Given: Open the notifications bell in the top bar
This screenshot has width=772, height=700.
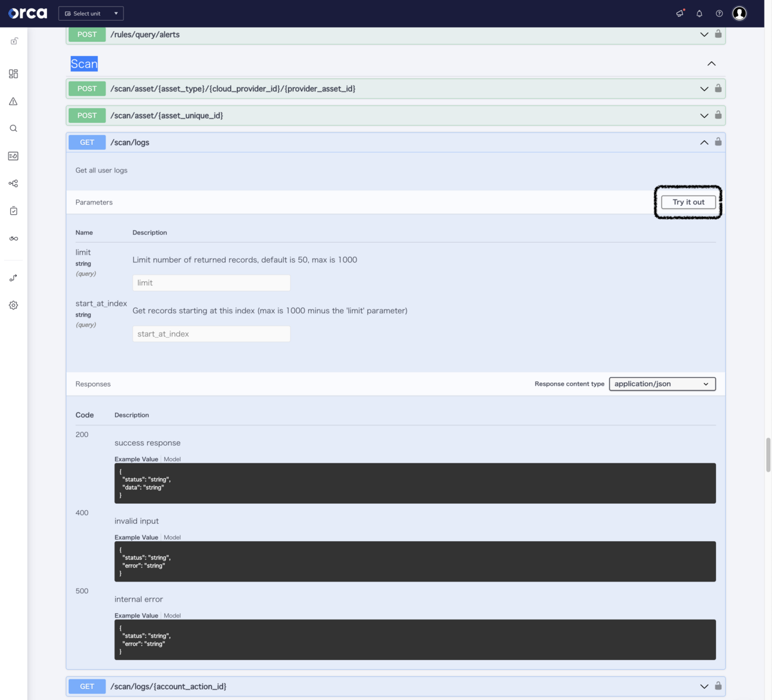Looking at the screenshot, I should 699,13.
